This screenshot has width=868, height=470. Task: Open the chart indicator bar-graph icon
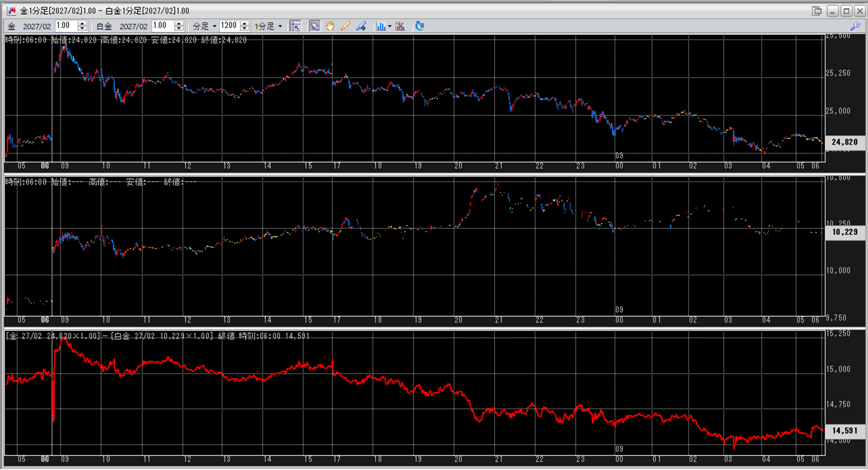click(x=381, y=26)
